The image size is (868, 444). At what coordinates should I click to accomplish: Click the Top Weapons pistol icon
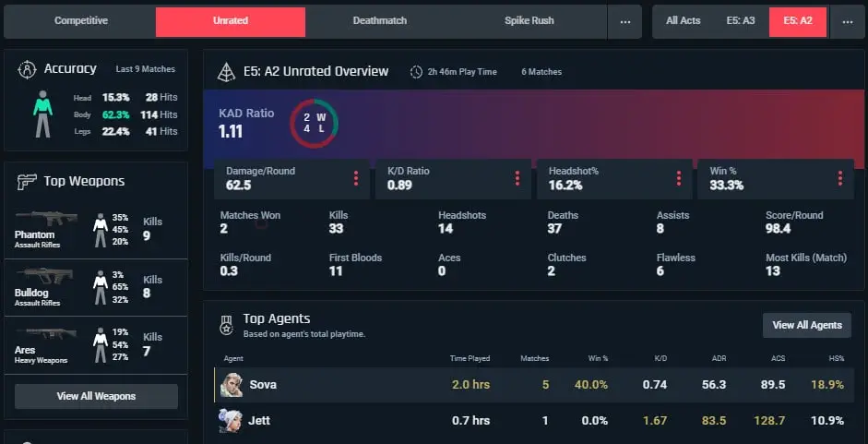tap(27, 181)
